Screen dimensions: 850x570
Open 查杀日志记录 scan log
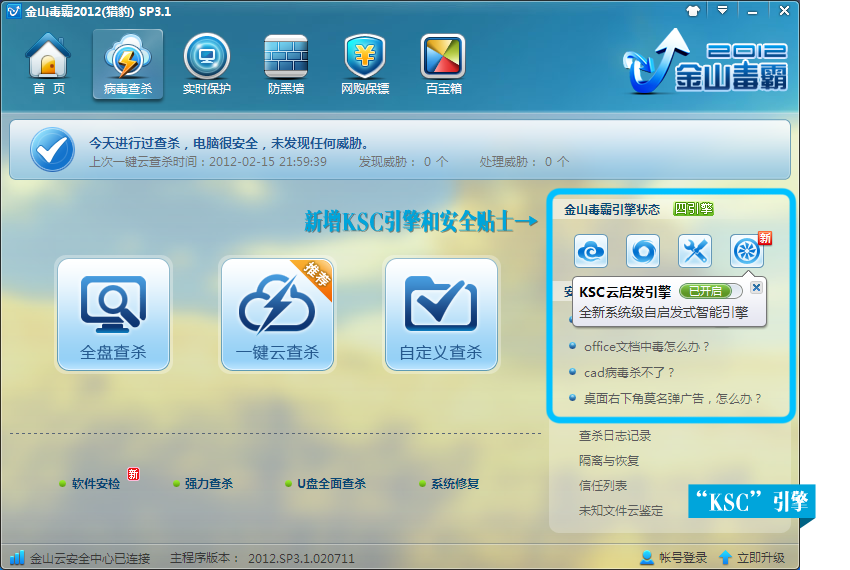click(615, 435)
